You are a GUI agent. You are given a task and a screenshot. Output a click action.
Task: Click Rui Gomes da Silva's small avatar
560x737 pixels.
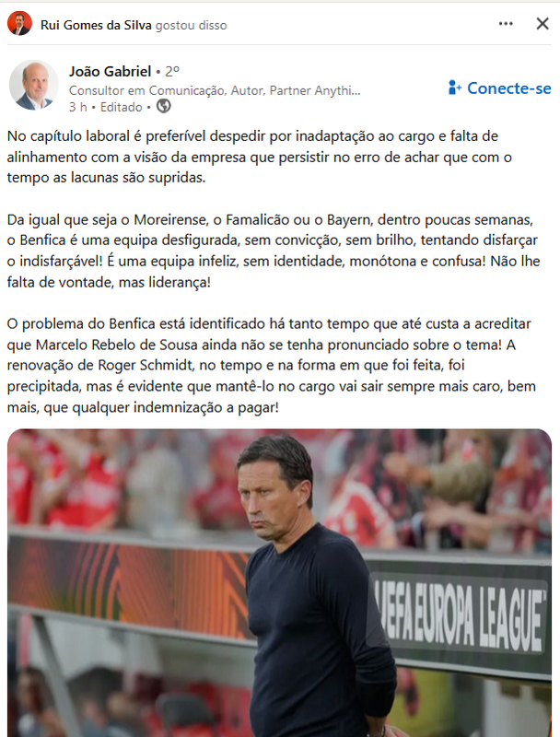pos(19,24)
